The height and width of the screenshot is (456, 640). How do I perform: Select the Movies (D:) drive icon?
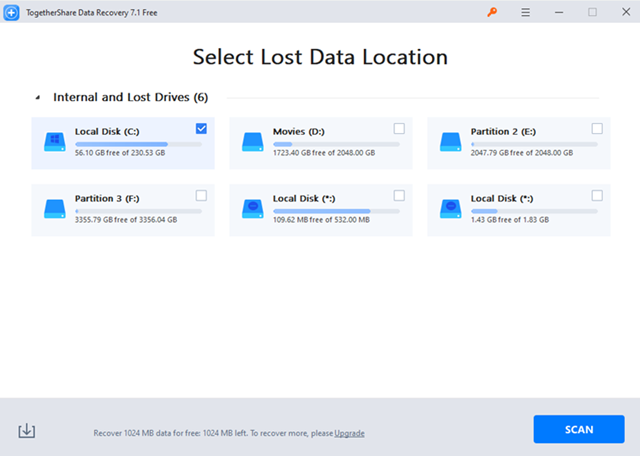[x=253, y=142]
